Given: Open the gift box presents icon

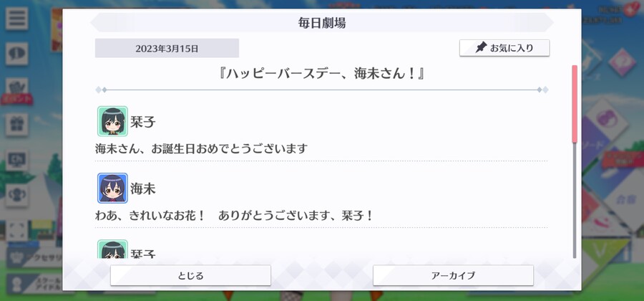Looking at the screenshot, I should pos(17,125).
